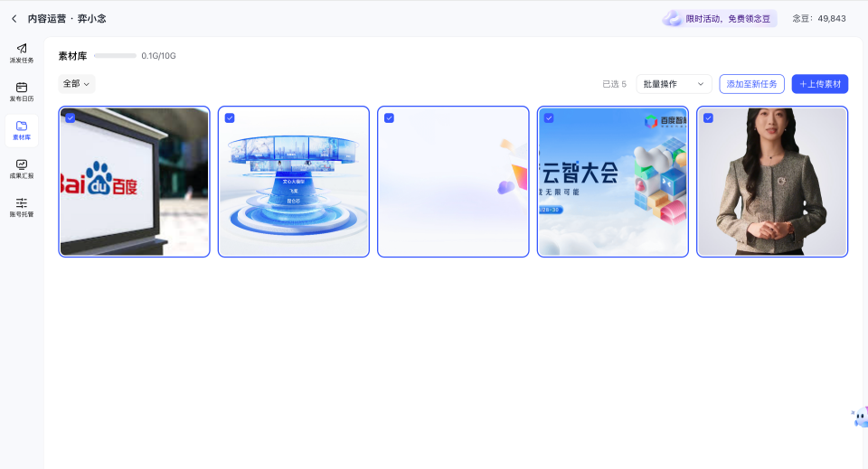Click the 上传素材 upload button
The image size is (868, 469).
tap(819, 84)
